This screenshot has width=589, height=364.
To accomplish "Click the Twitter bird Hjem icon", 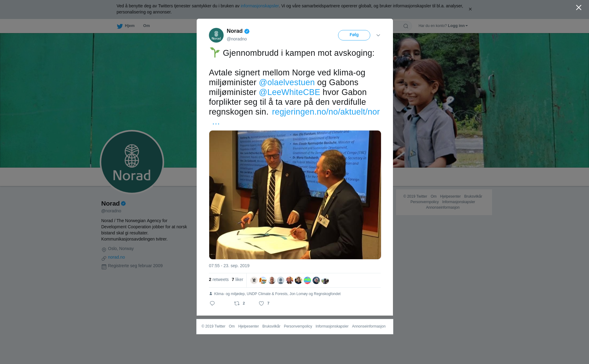I will click(120, 26).
